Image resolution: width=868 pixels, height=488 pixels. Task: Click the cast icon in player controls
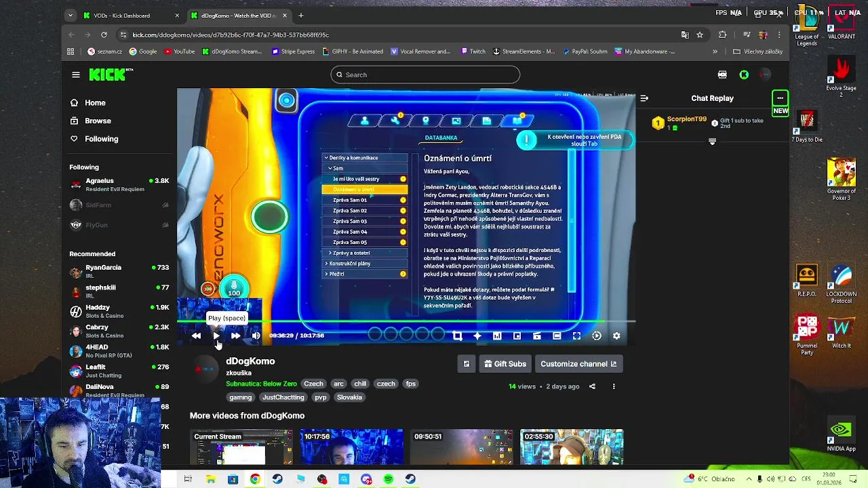[536, 335]
